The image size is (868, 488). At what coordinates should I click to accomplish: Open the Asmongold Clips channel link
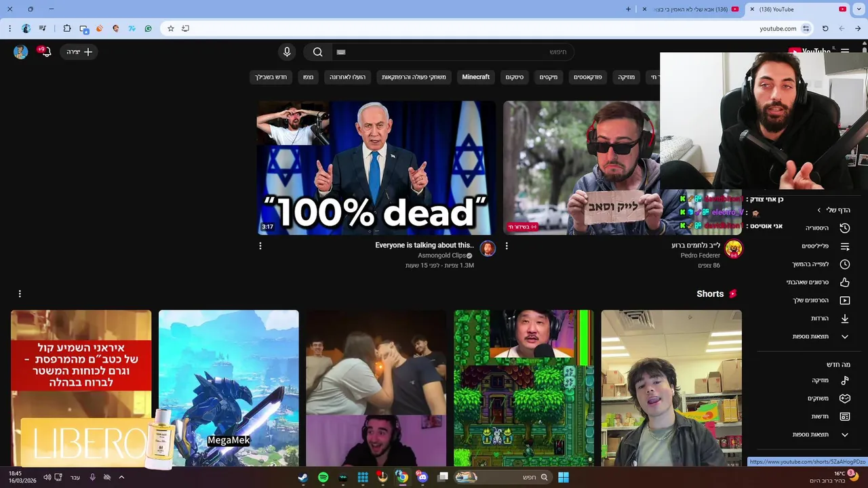(x=441, y=256)
